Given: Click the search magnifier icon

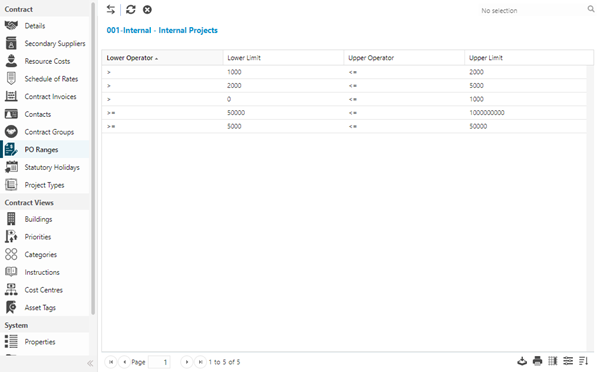Looking at the screenshot, I should point(591,9).
